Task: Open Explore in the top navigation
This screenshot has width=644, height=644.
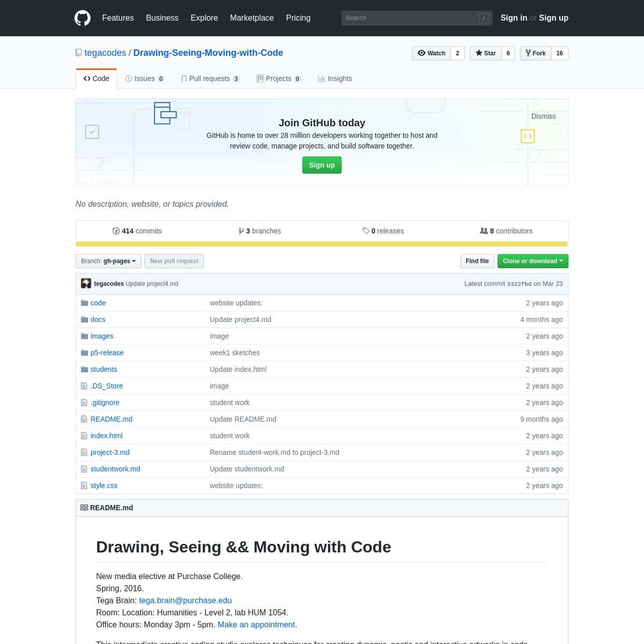Action: 204,18
